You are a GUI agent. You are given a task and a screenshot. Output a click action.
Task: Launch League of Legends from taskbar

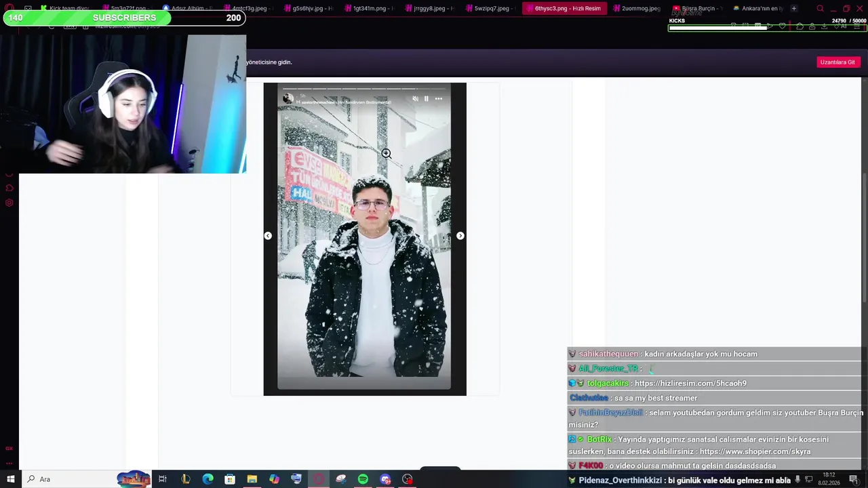click(185, 479)
